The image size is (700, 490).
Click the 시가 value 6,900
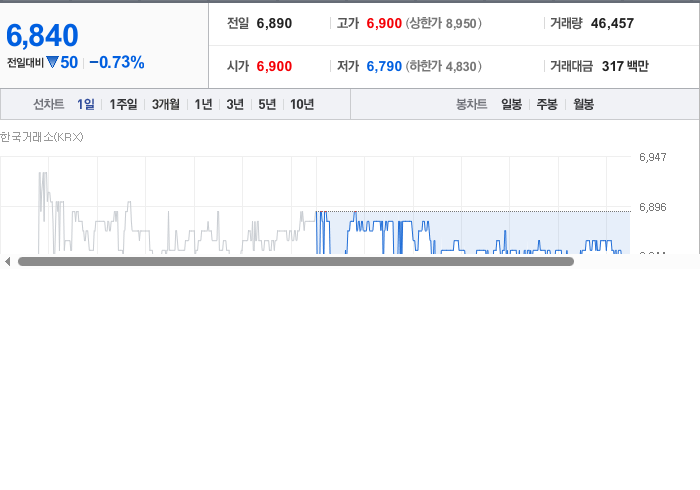274,66
